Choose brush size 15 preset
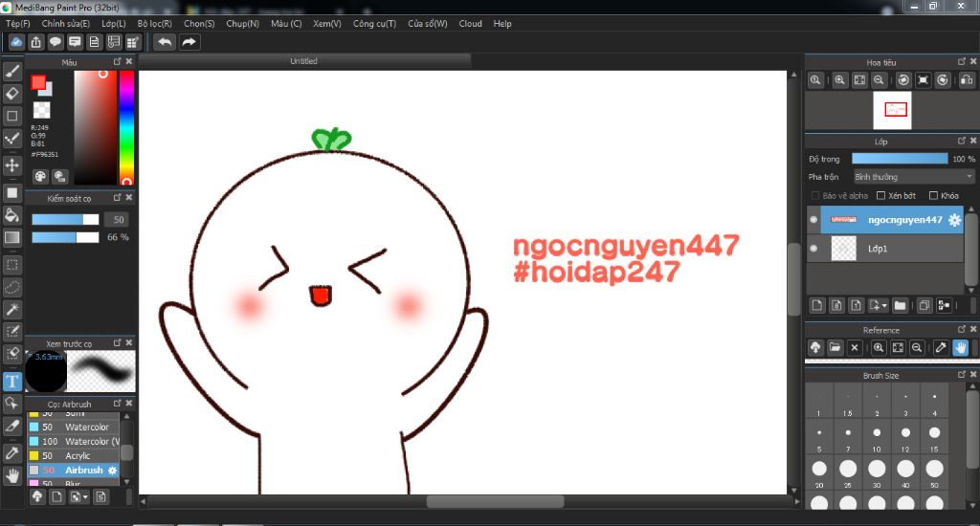980x526 pixels. coord(934,437)
